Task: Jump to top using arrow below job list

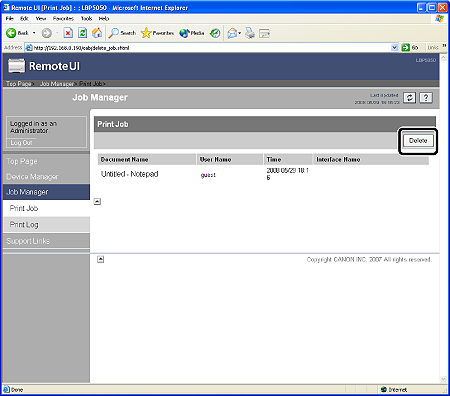Action: (97, 201)
